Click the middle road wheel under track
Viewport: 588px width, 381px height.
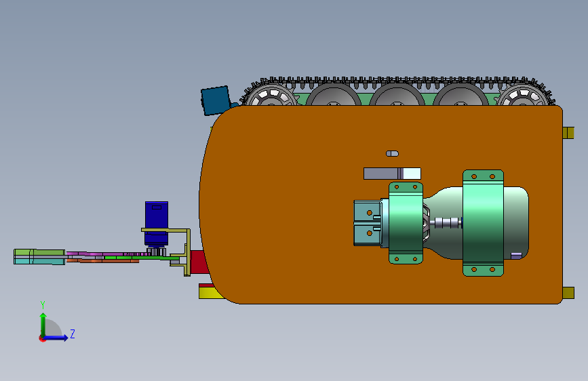(397, 95)
